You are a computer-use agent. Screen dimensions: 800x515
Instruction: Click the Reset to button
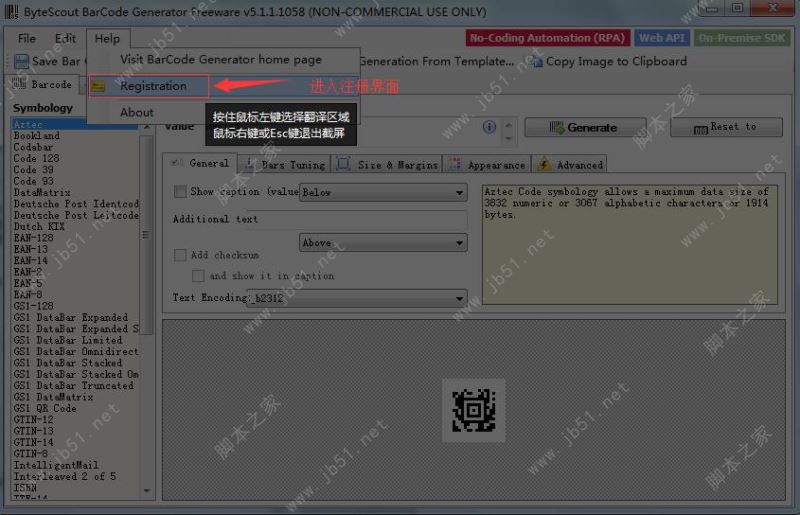(727, 127)
